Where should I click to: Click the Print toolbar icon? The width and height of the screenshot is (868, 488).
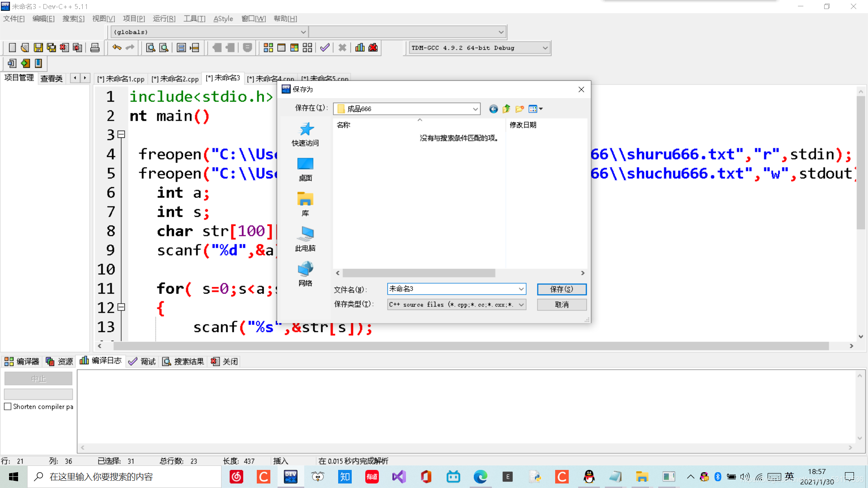coord(95,48)
